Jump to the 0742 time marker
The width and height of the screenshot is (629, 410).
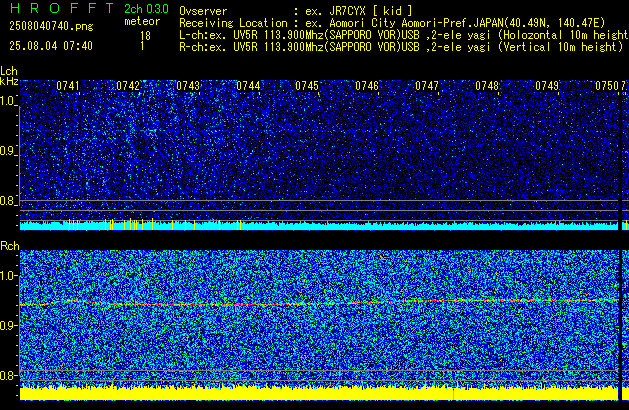coord(128,86)
